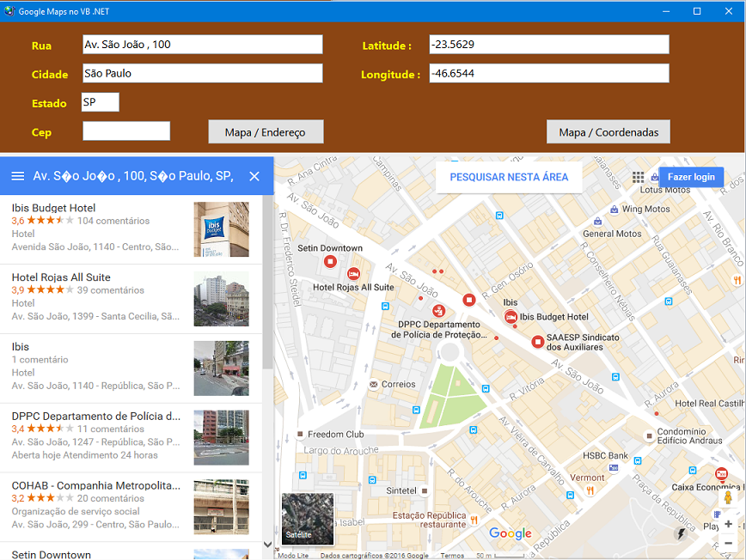Click the Hotel Real Castilha marker

[x=657, y=414]
